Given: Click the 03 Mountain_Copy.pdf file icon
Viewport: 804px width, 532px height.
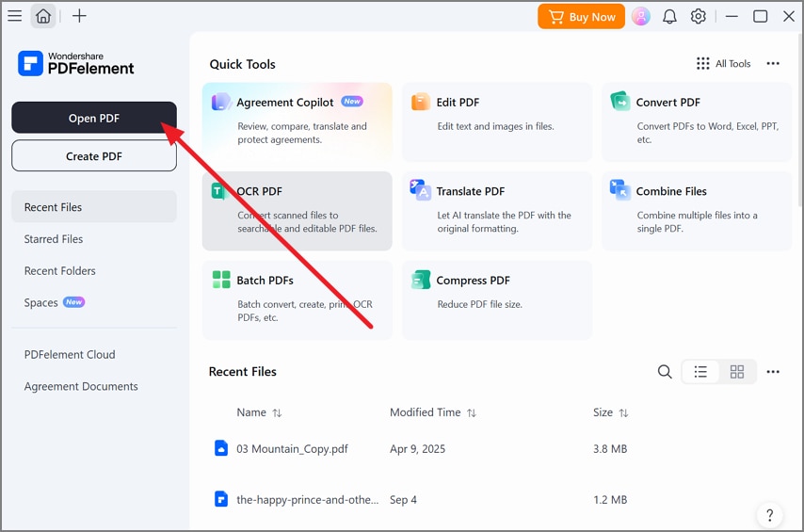Looking at the screenshot, I should pos(221,448).
